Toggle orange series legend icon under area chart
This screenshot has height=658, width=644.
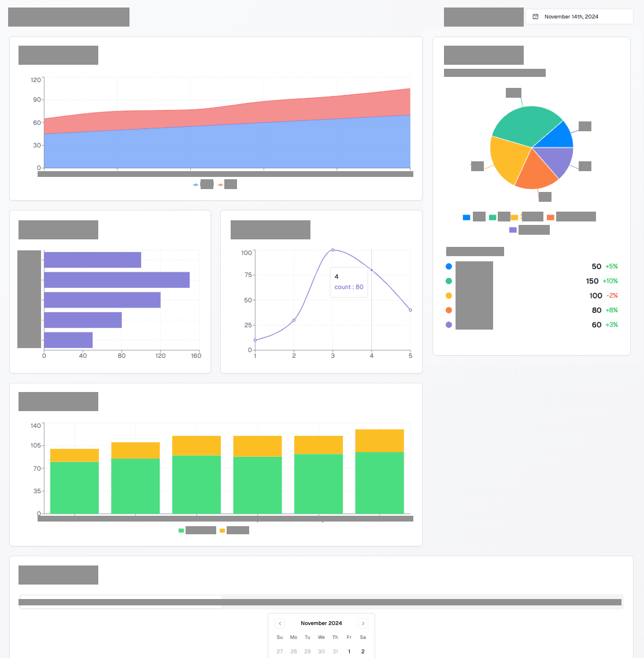[221, 185]
